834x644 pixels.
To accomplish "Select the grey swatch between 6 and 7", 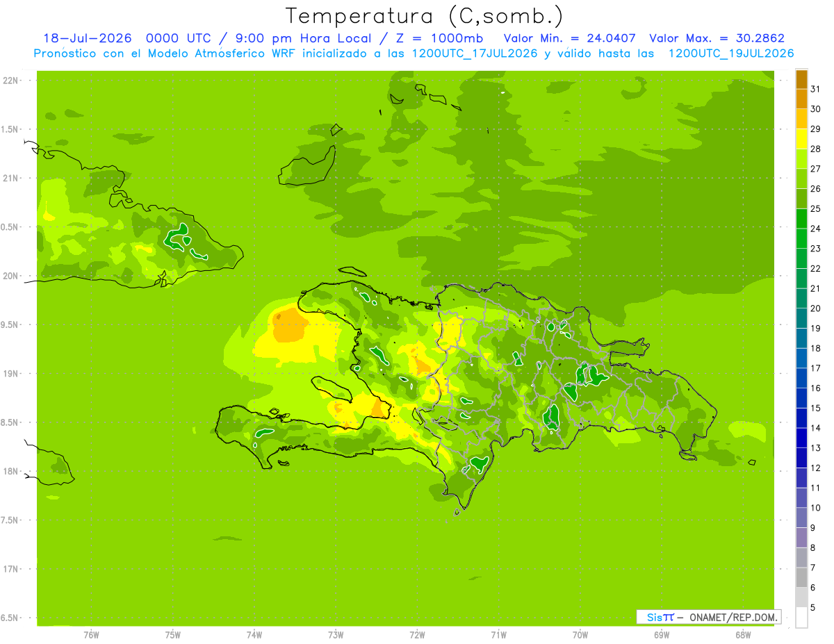I will 801,577.
